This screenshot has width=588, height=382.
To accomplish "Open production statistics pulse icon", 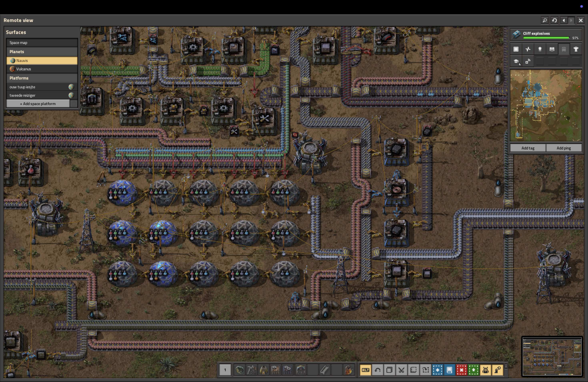I will [x=528, y=49].
